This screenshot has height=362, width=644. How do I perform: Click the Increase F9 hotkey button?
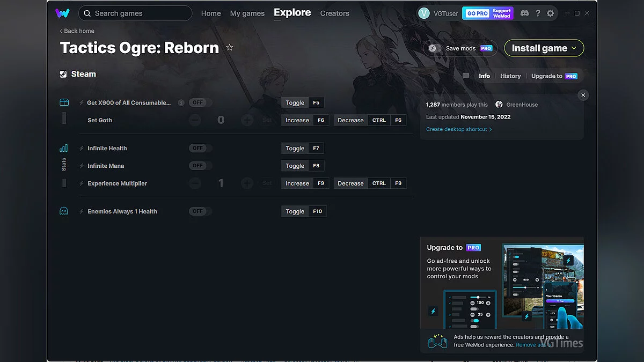pyautogui.click(x=305, y=183)
